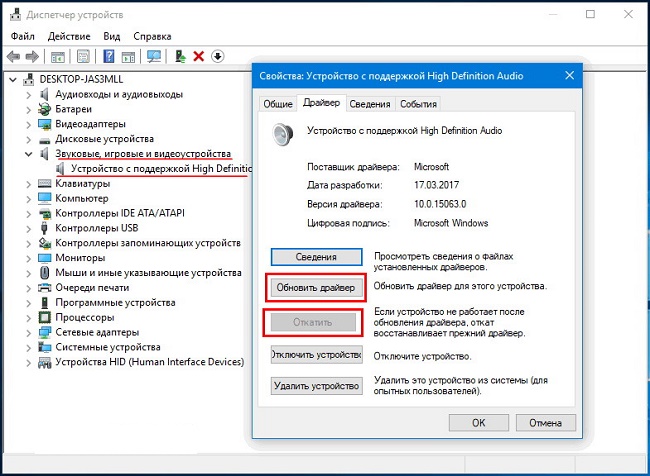Expand the Мониторы chevron
The height and width of the screenshot is (476, 650).
point(29,258)
